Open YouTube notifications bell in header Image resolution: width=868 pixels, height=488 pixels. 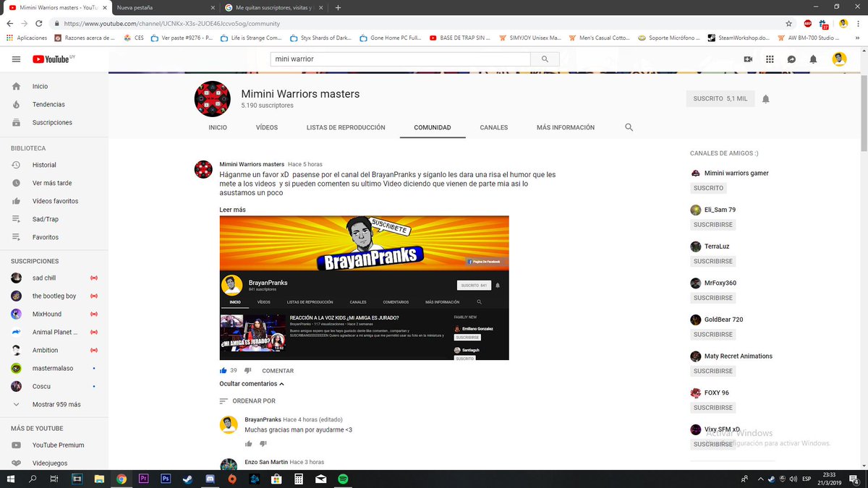[x=813, y=59]
